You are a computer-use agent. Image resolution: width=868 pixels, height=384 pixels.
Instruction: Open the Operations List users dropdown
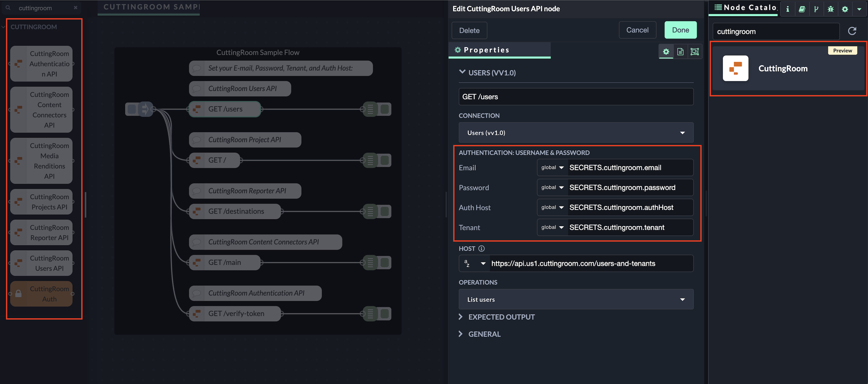pyautogui.click(x=576, y=299)
